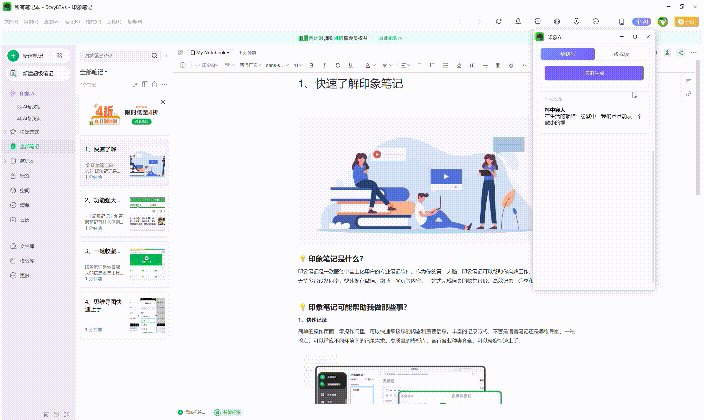The image size is (704, 420).
Task: Click the wide purple button in the popup panel
Action: click(594, 73)
